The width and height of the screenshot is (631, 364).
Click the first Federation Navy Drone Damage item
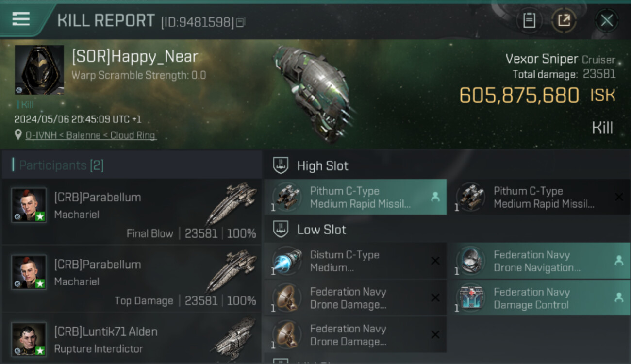click(x=355, y=298)
